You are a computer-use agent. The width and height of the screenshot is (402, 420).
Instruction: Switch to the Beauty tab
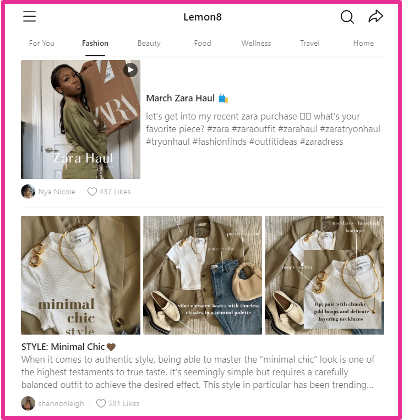tap(149, 43)
